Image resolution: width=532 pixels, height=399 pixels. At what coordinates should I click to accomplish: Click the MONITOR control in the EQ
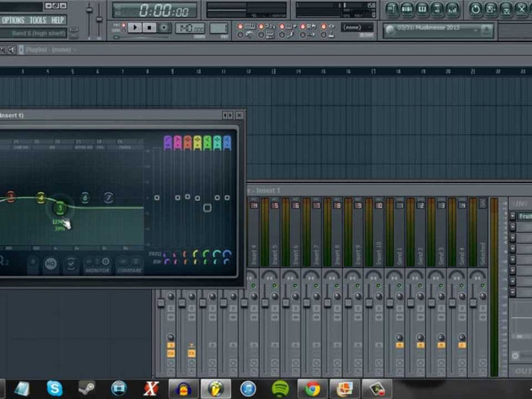point(97,266)
